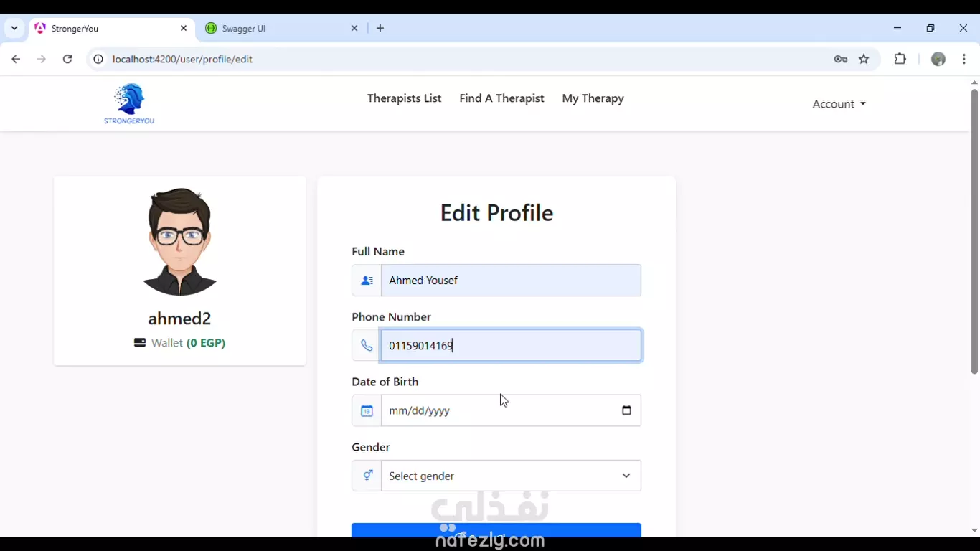The image size is (980, 551).
Task: Click the (0 EGP) wallet balance
Action: (206, 343)
